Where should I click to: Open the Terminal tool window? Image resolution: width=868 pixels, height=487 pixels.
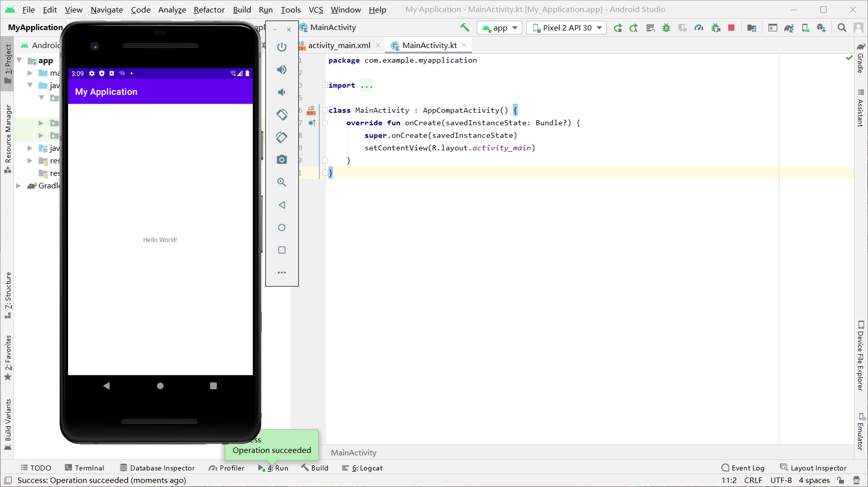[x=84, y=468]
